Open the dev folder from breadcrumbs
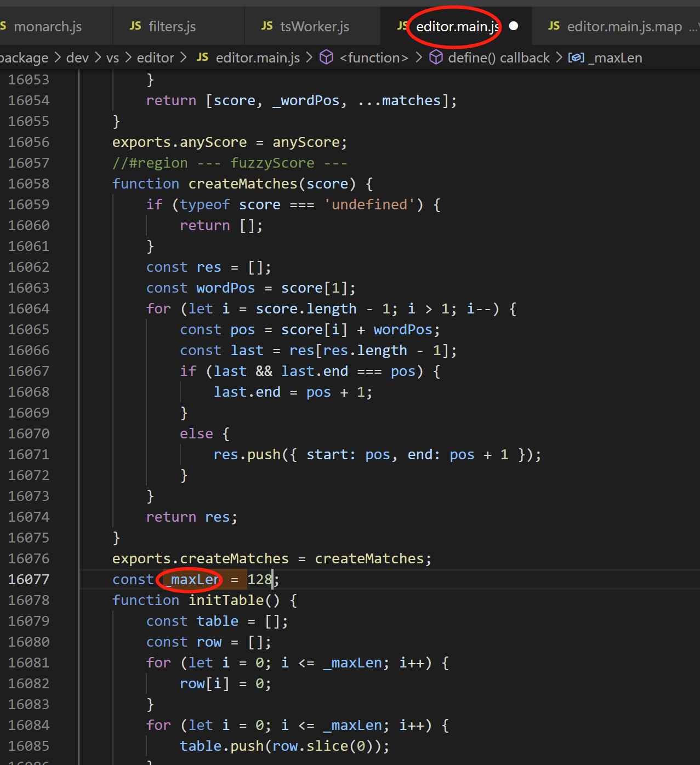700x765 pixels. point(77,58)
